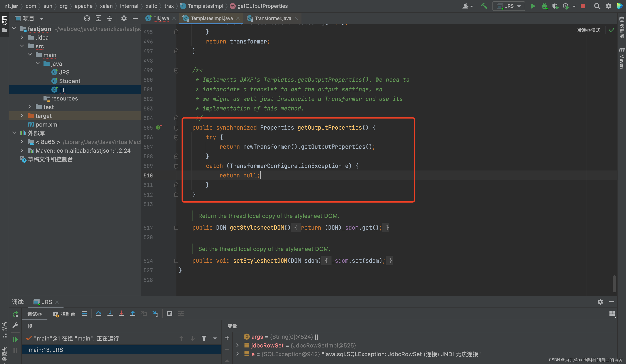Screen dimensions: 626x364
Task: Toggle layout settings in debug panel
Action: click(612, 314)
